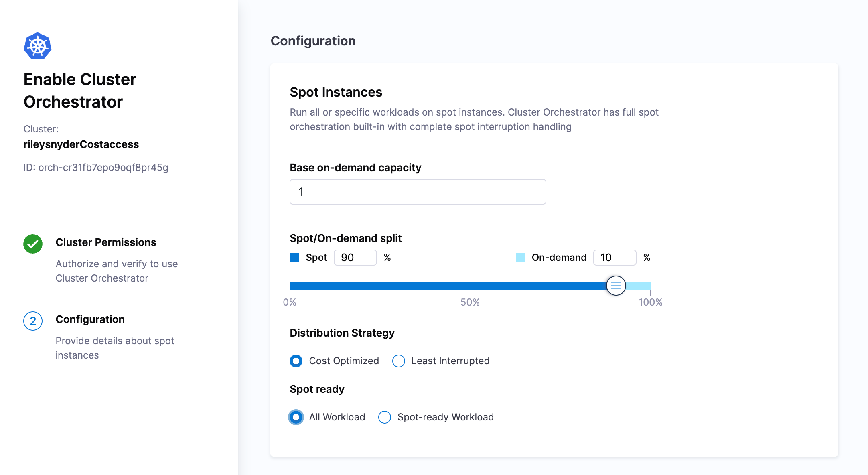The width and height of the screenshot is (868, 475).
Task: Click the 50% mark on split slider
Action: coord(470,286)
